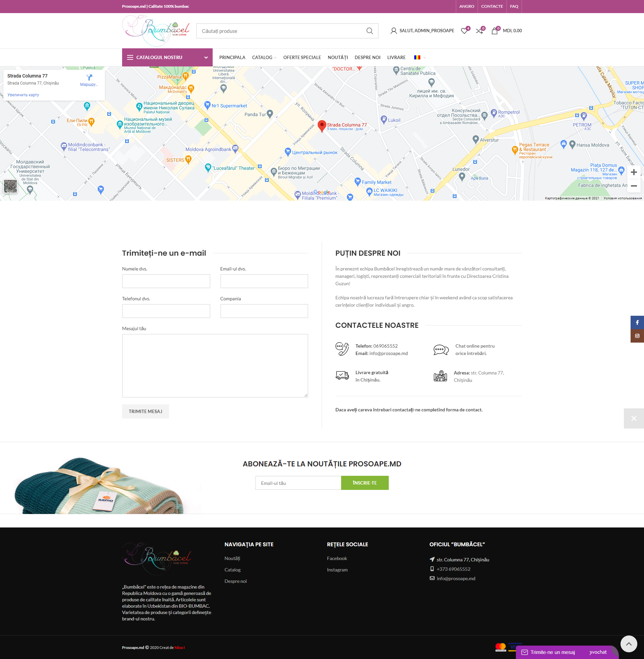Click the Instagram side button

(x=637, y=336)
